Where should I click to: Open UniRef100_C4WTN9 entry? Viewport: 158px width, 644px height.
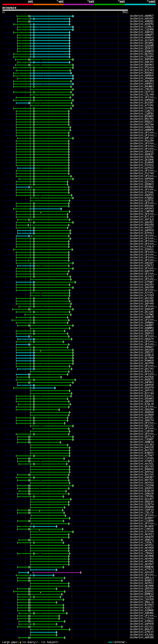click(x=142, y=211)
